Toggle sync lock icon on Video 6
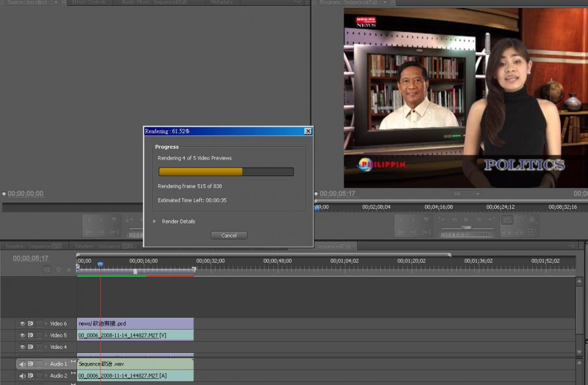 (31, 324)
